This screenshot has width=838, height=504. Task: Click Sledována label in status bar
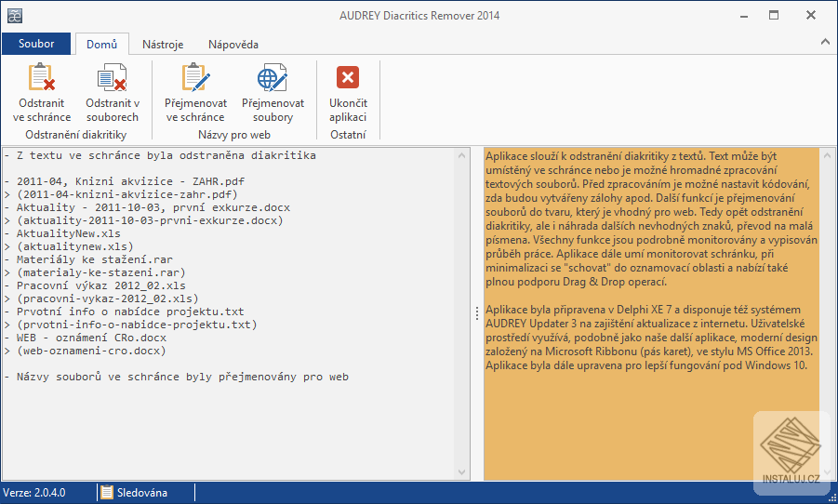[x=142, y=493]
